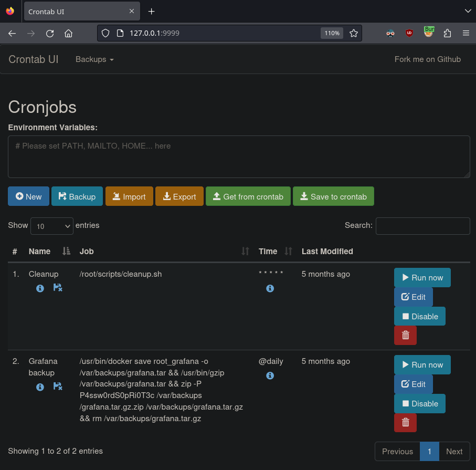
Task: Reset zoom via the 110% indicator
Action: (332, 33)
